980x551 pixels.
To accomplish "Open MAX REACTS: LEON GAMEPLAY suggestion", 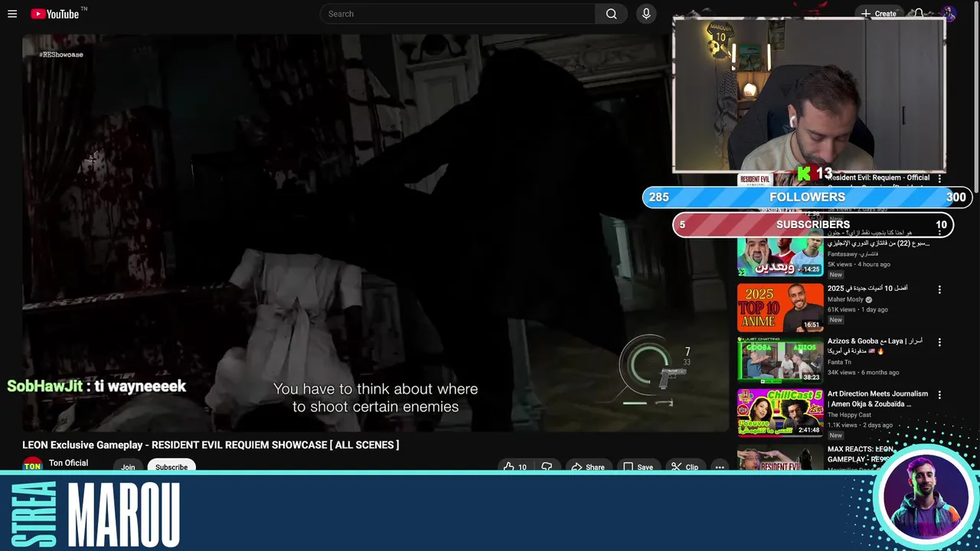I will click(x=861, y=454).
